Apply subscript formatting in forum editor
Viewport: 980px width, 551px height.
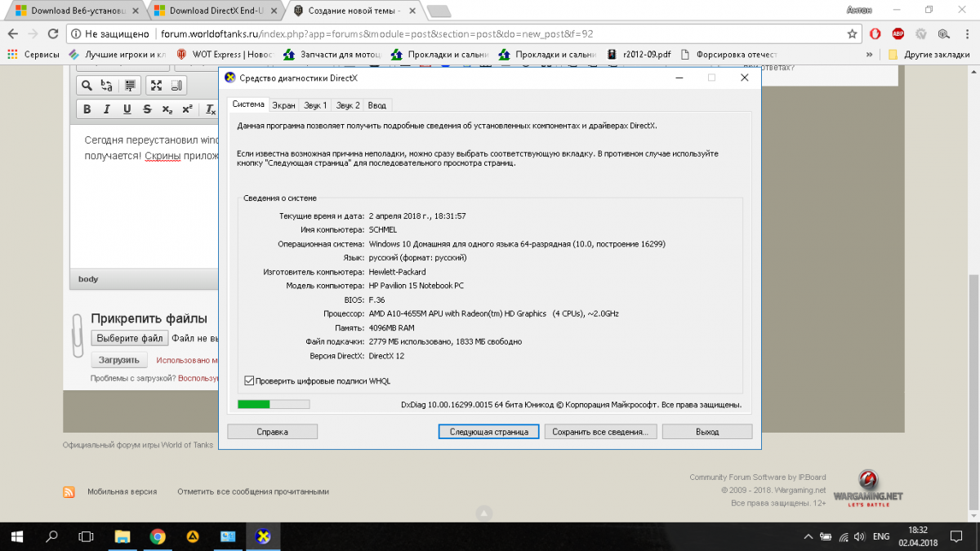pyautogui.click(x=167, y=109)
